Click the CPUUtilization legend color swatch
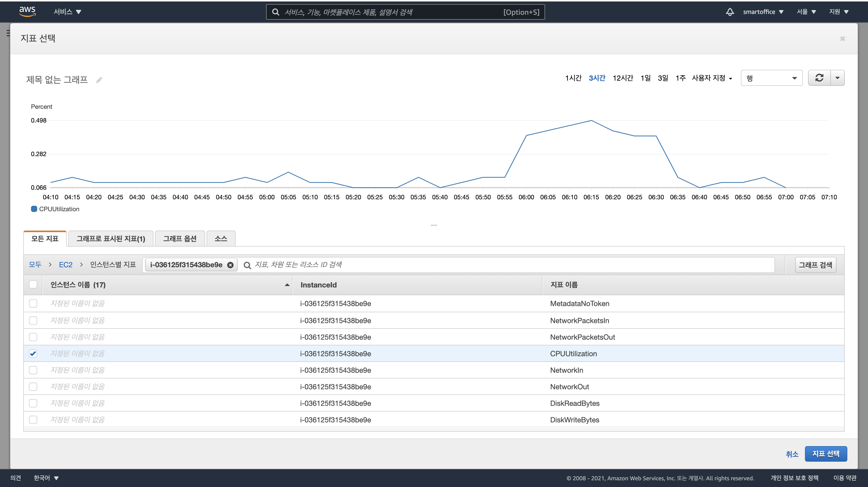Image resolution: width=868 pixels, height=487 pixels. (x=34, y=209)
